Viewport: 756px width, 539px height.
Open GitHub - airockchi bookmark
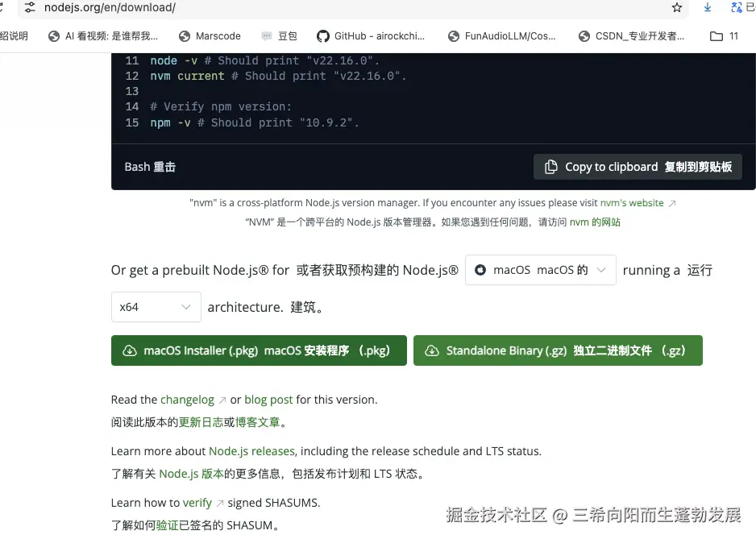pos(371,36)
